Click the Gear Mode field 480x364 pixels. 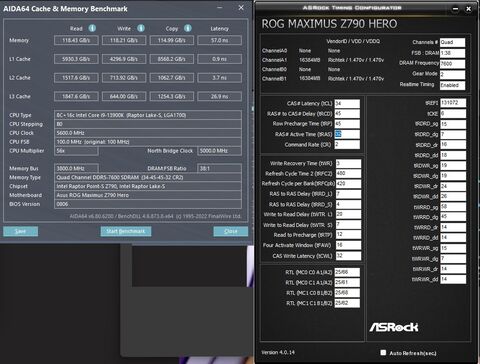pyautogui.click(x=452, y=74)
